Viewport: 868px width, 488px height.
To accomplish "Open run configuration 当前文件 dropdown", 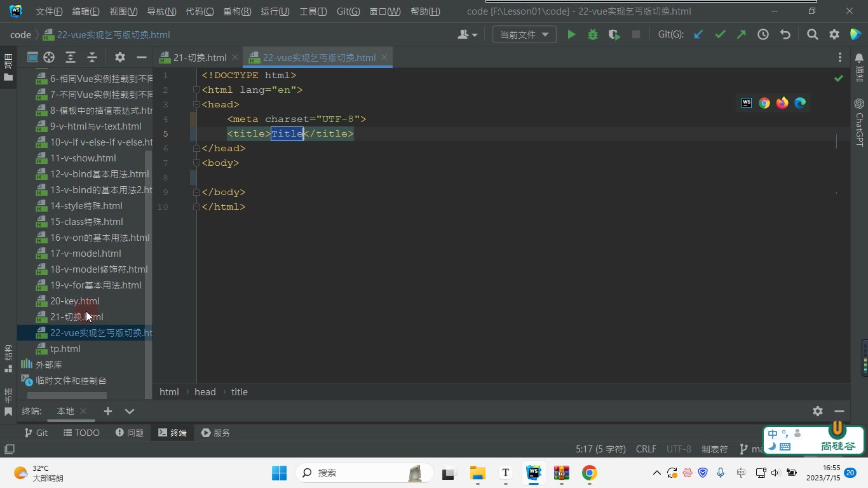I will (x=524, y=35).
